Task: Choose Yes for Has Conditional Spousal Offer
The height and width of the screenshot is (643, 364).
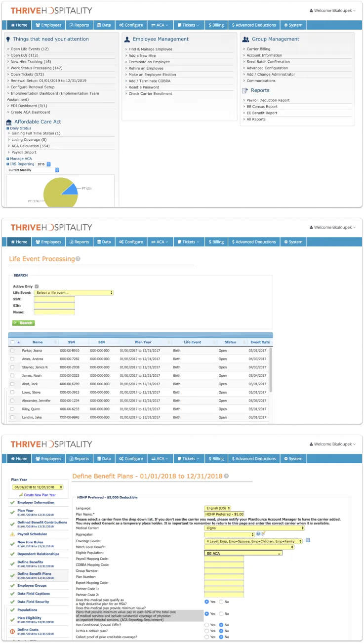Action: tap(206, 625)
